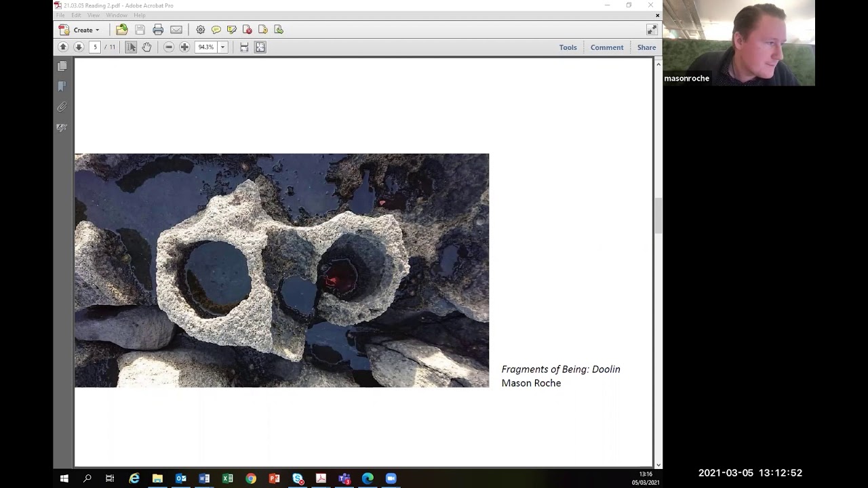Image resolution: width=868 pixels, height=488 pixels.
Task: Open Task View in taskbar
Action: click(110, 479)
